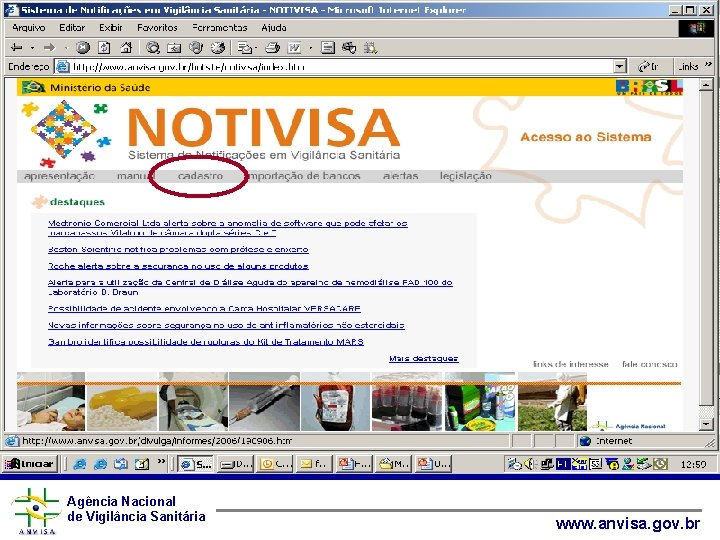Open the Arquivo menu
This screenshot has width=720, height=540.
28,28
